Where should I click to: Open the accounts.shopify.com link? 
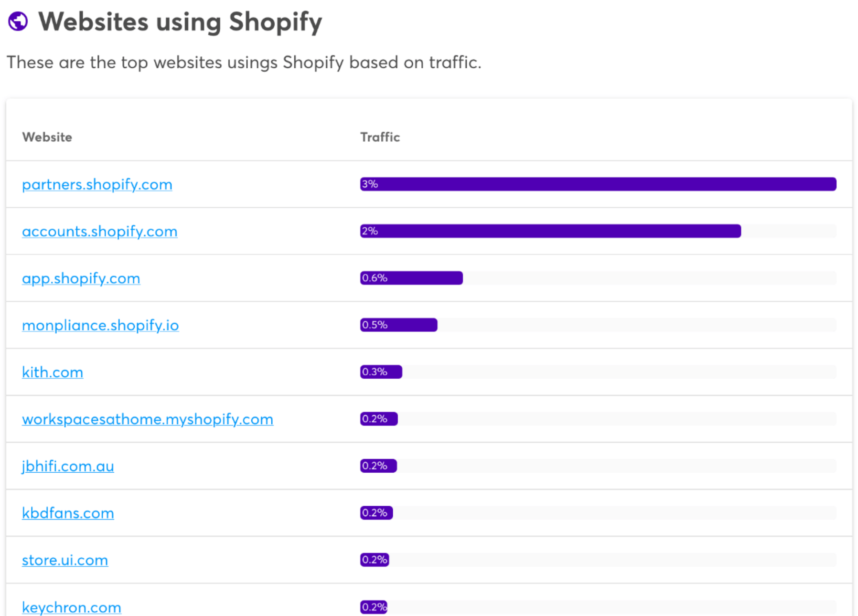pos(99,232)
